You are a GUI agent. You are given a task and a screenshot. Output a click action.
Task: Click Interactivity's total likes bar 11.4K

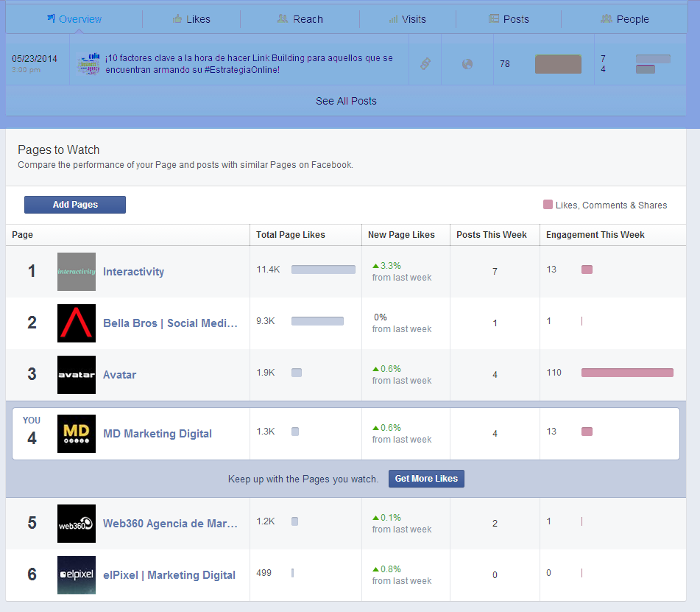click(323, 270)
